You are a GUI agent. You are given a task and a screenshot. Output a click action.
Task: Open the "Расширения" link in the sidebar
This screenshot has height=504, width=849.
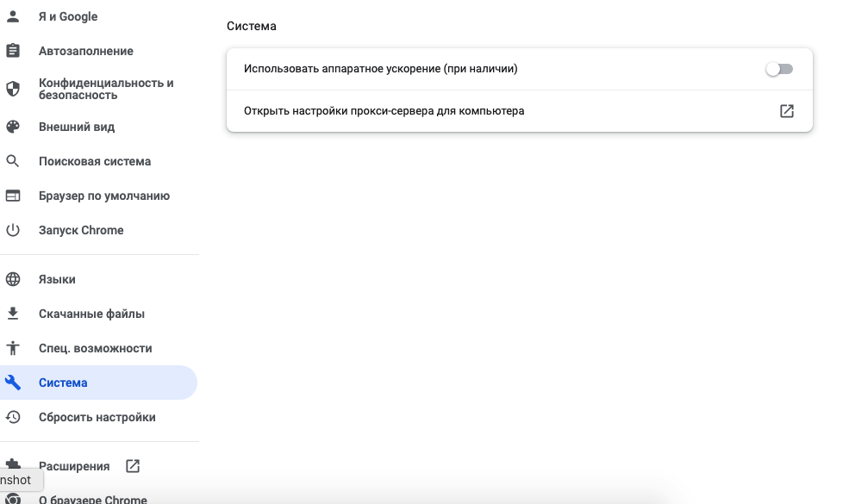pyautogui.click(x=74, y=466)
